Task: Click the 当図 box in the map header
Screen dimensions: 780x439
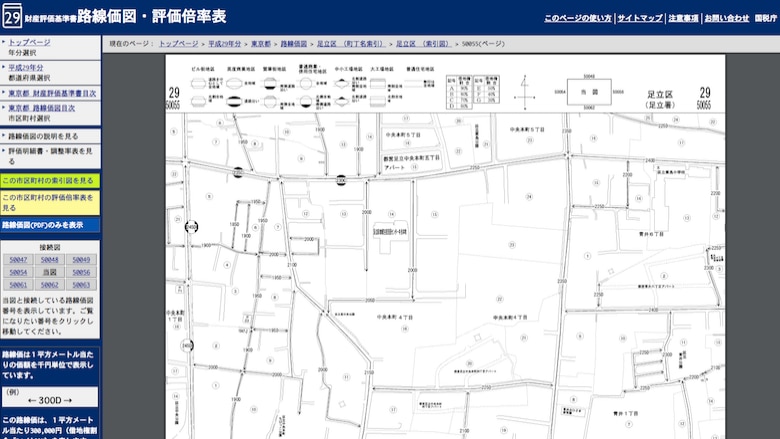Action: pyautogui.click(x=589, y=92)
